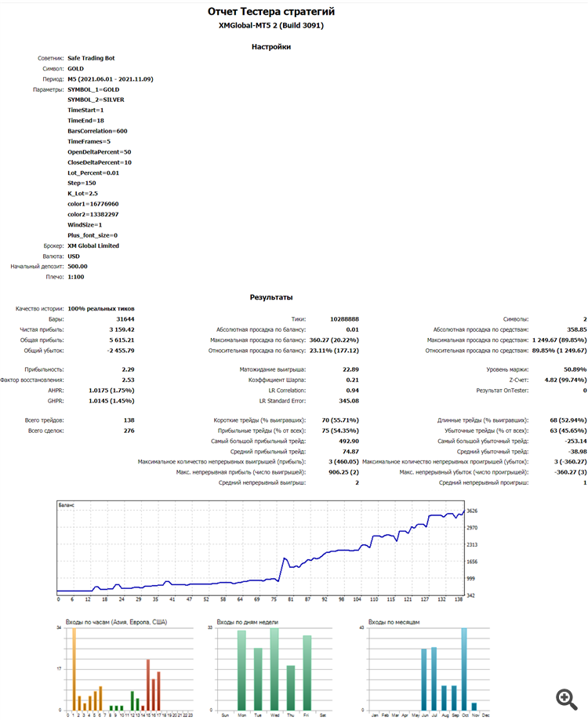The image size is (588, 720).
Task: Click the "Входы по месяцам" chart title
Action: click(x=394, y=623)
